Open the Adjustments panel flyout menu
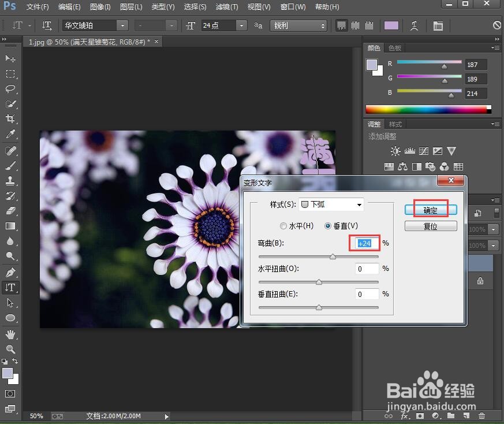Viewport: 504px width, 424px height. pos(496,124)
